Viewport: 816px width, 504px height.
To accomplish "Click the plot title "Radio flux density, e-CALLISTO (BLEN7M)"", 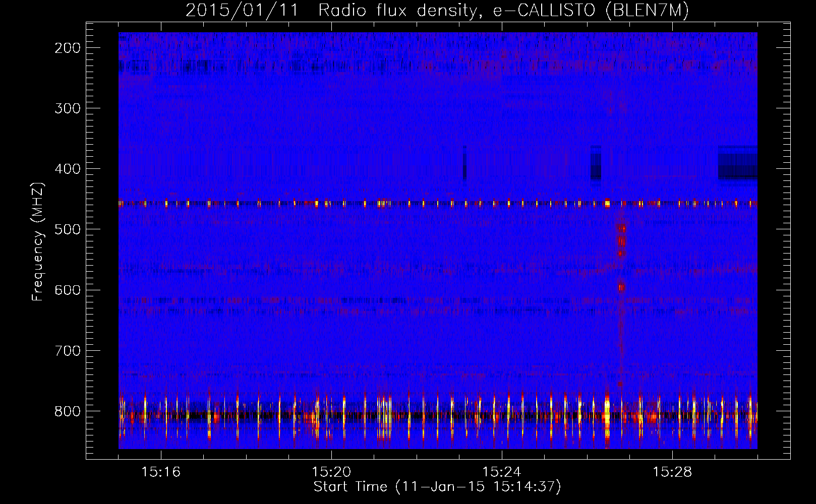I will [503, 11].
